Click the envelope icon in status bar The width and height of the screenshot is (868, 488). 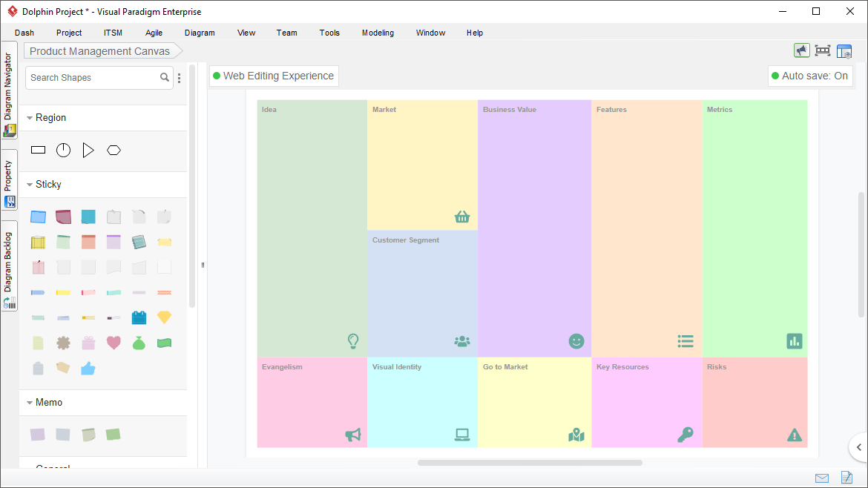(822, 478)
